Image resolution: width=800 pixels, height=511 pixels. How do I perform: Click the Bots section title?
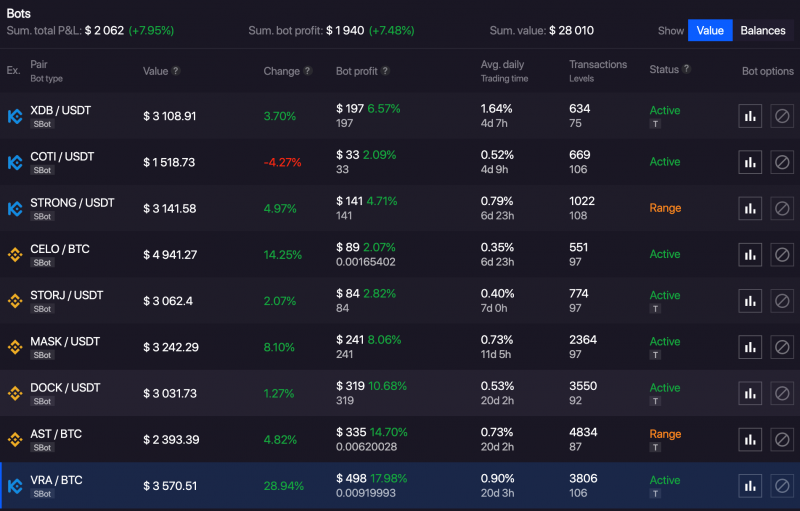18,13
